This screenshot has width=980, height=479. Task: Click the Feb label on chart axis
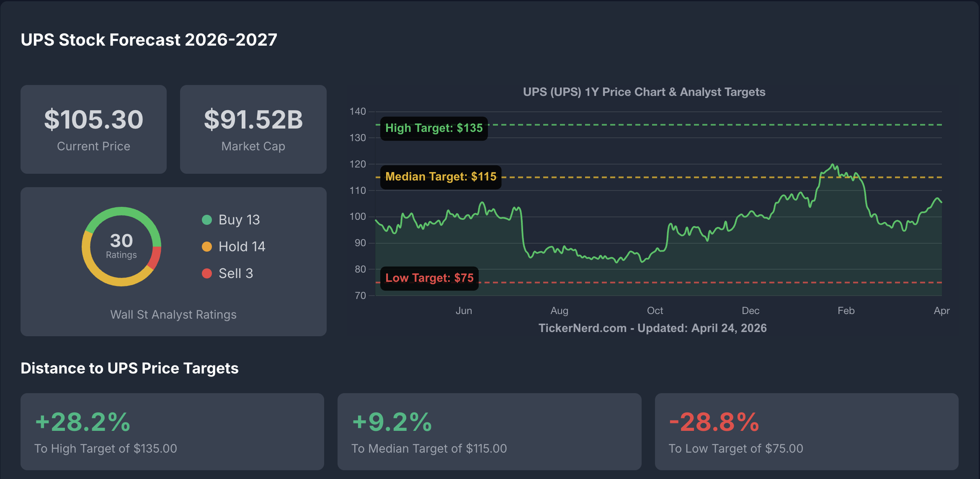click(846, 311)
